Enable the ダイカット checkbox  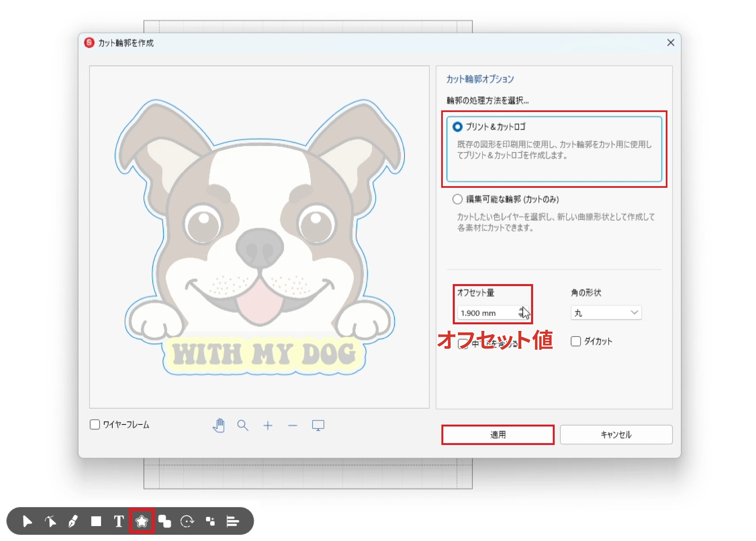pyautogui.click(x=575, y=341)
